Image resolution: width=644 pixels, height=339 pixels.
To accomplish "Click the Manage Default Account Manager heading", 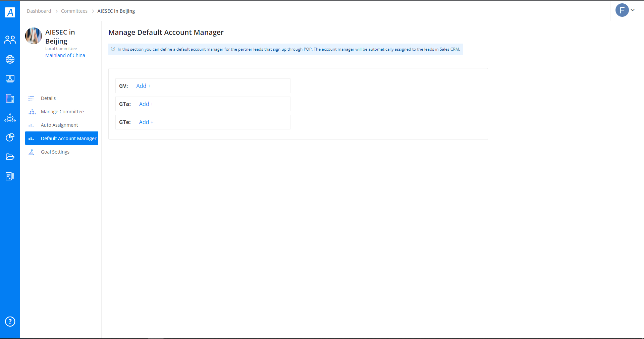I will [166, 33].
